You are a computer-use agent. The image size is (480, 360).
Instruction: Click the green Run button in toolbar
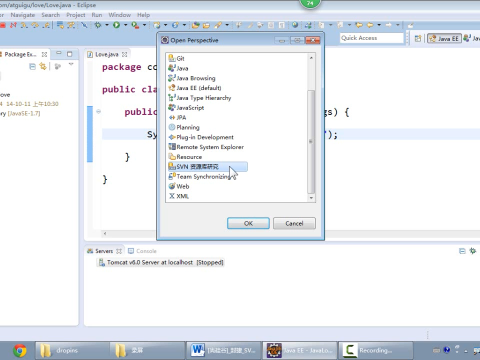tap(116, 25)
